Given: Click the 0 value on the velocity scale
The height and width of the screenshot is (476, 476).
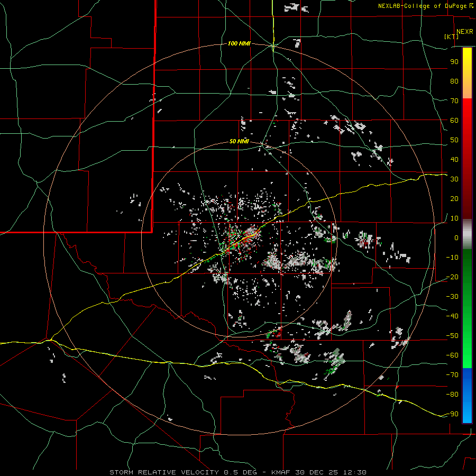Looking at the screenshot, I should click(x=456, y=237).
